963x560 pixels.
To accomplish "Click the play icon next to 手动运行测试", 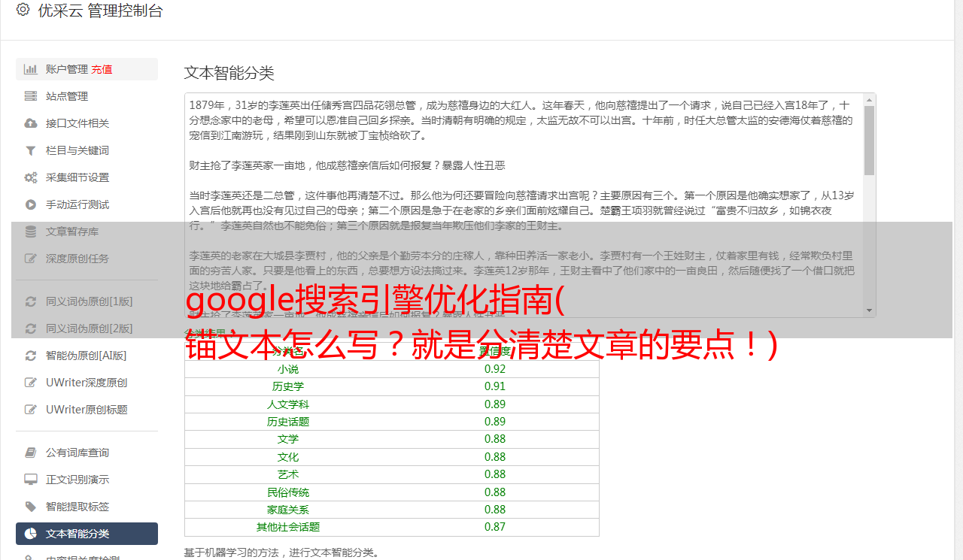I will [x=31, y=204].
